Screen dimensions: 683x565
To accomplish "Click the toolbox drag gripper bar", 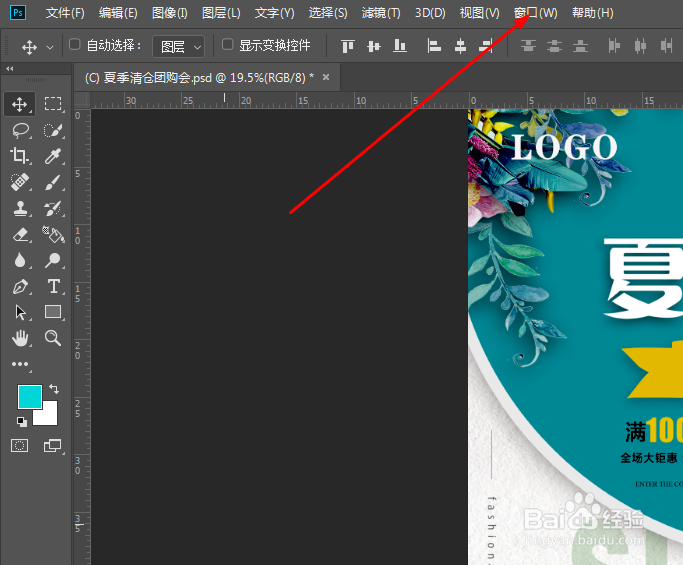I will tap(35, 80).
